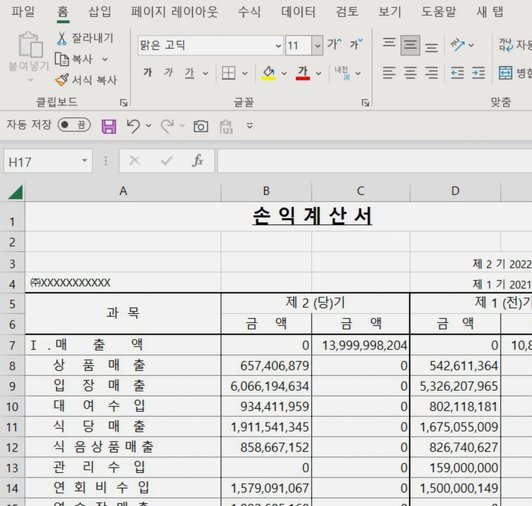Open 파일 menu tab
Screen dimensions: 532x506
coord(23,12)
